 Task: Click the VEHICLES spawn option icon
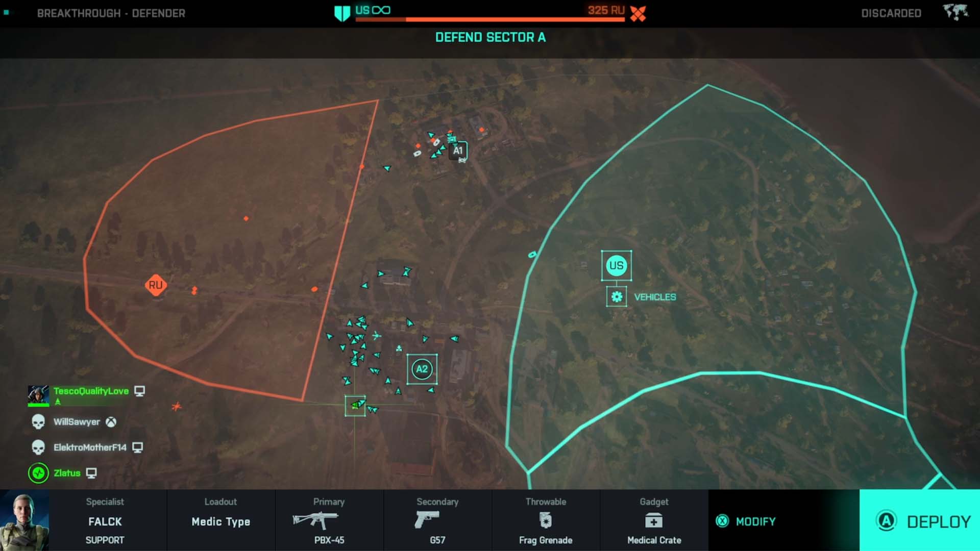coord(617,297)
